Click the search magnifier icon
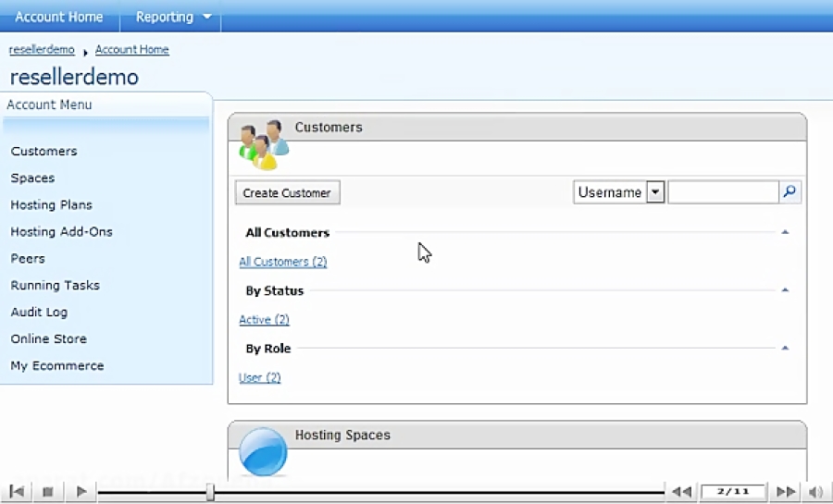The height and width of the screenshot is (504, 833). point(789,192)
